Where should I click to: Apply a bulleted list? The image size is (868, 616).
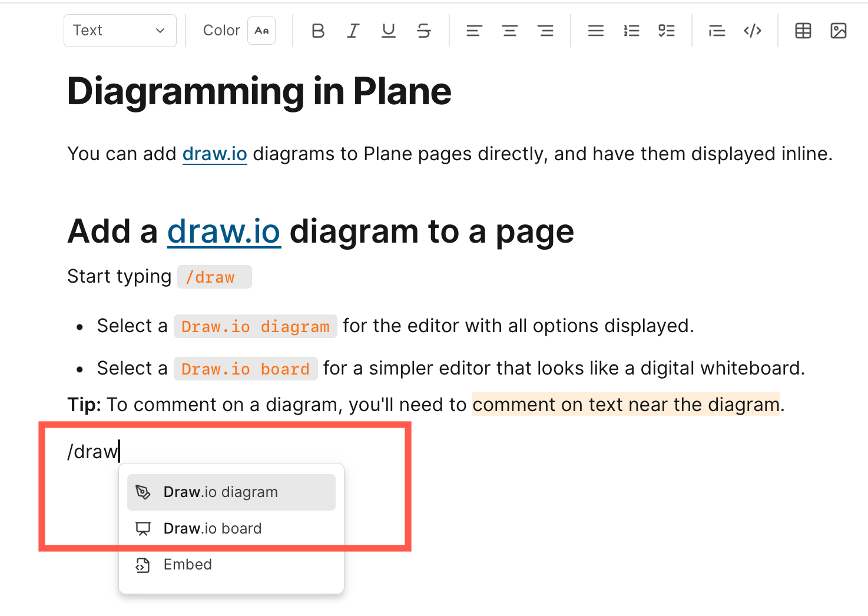[x=596, y=31]
